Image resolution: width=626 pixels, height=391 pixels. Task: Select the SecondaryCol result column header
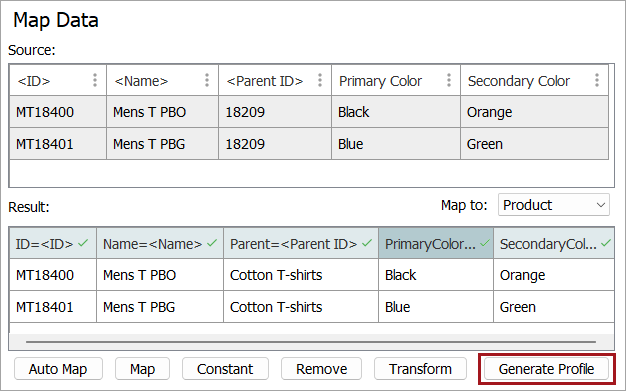[554, 243]
